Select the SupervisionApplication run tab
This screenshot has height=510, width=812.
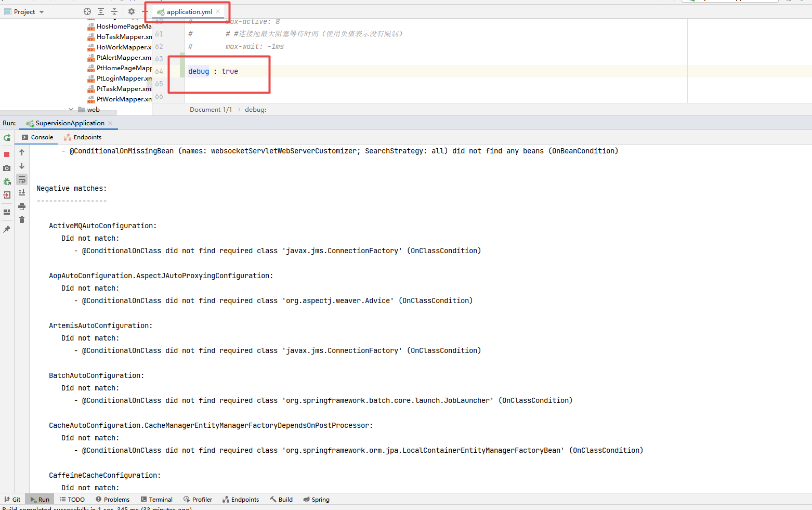click(70, 123)
